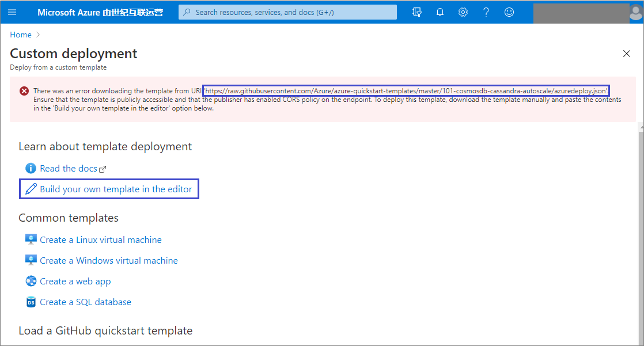The width and height of the screenshot is (644, 346).
Task: Open the portal hamburger menu
Action: coord(12,12)
